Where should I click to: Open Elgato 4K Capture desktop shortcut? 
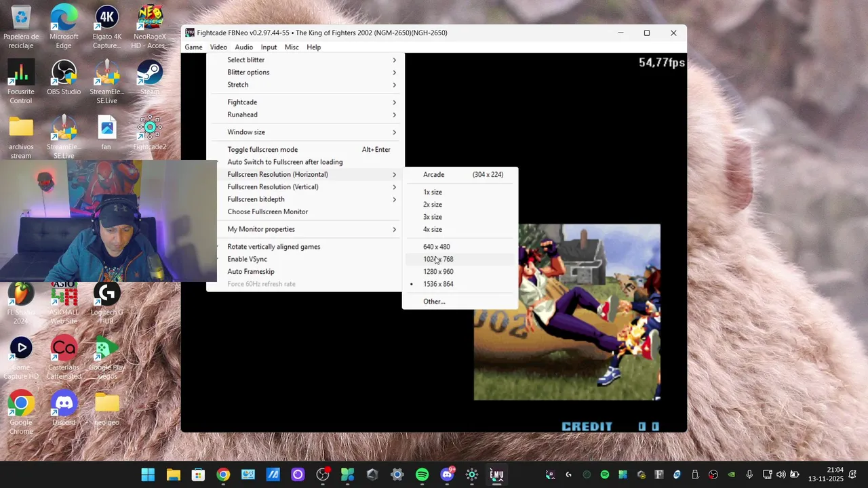[106, 27]
